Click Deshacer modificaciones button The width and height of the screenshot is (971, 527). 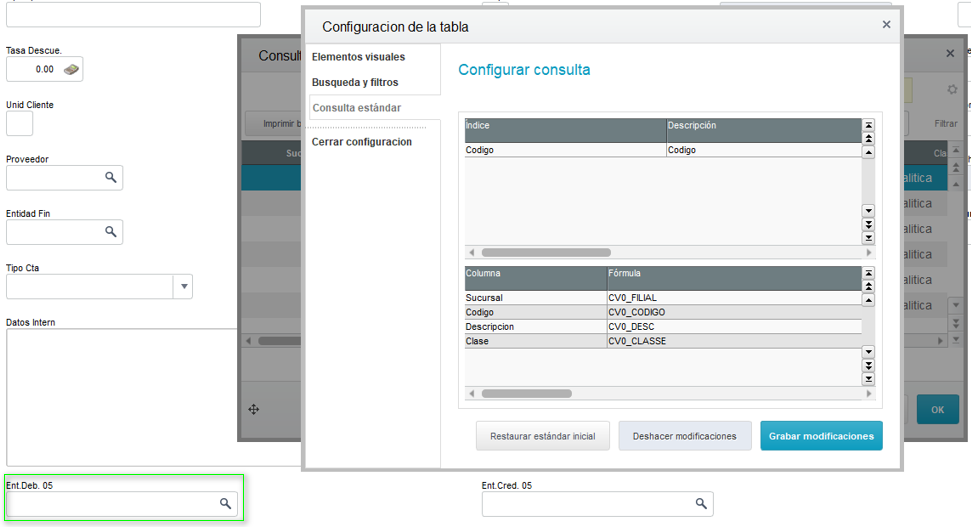click(684, 436)
